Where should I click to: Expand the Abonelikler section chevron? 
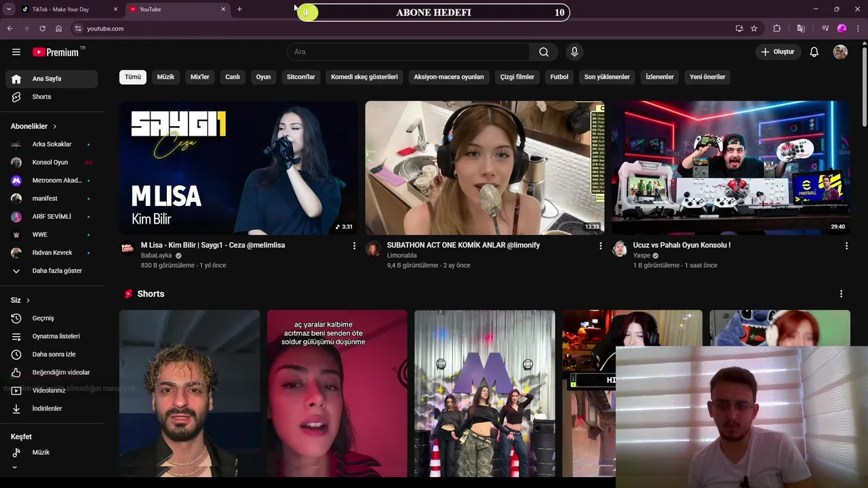(x=55, y=127)
